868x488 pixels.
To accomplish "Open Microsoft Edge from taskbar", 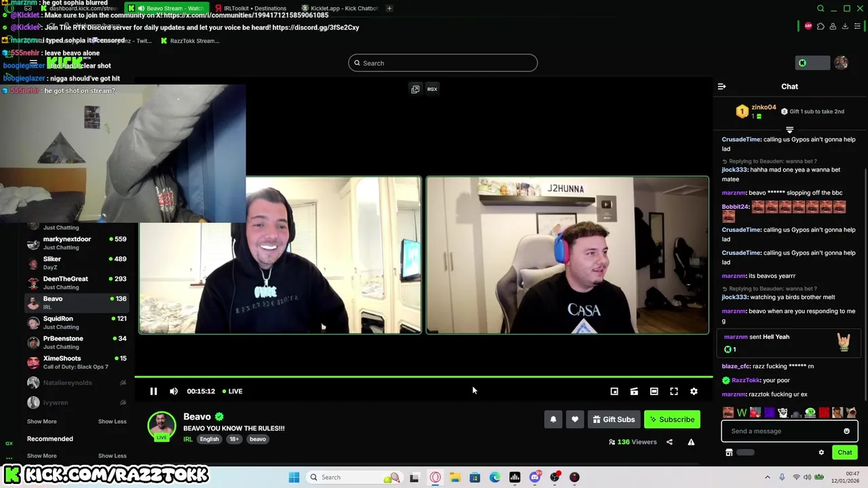I will coord(495,477).
